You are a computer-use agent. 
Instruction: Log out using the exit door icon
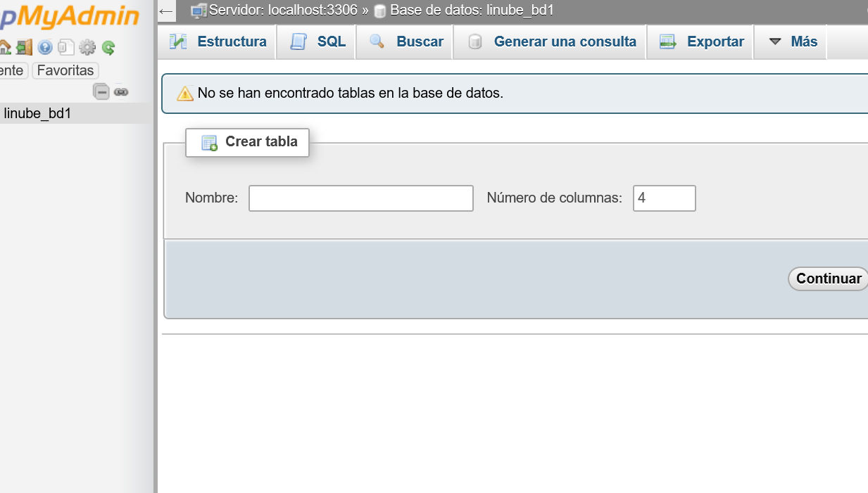[24, 47]
